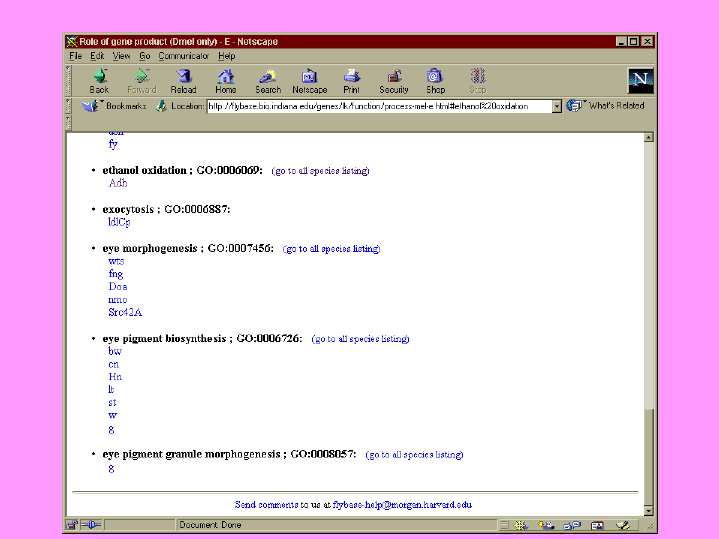The height and width of the screenshot is (539, 719).
Task: Click the vertical scrollbar up arrow
Action: (648, 137)
